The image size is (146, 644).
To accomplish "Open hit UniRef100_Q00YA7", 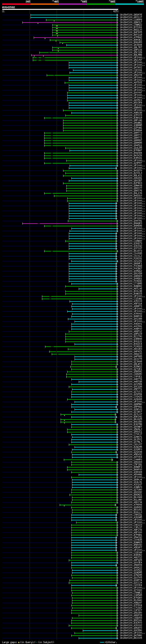I will pyautogui.click(x=131, y=93).
